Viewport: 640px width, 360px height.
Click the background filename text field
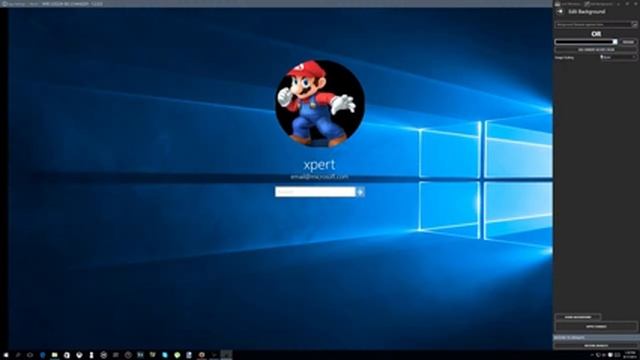point(593,24)
